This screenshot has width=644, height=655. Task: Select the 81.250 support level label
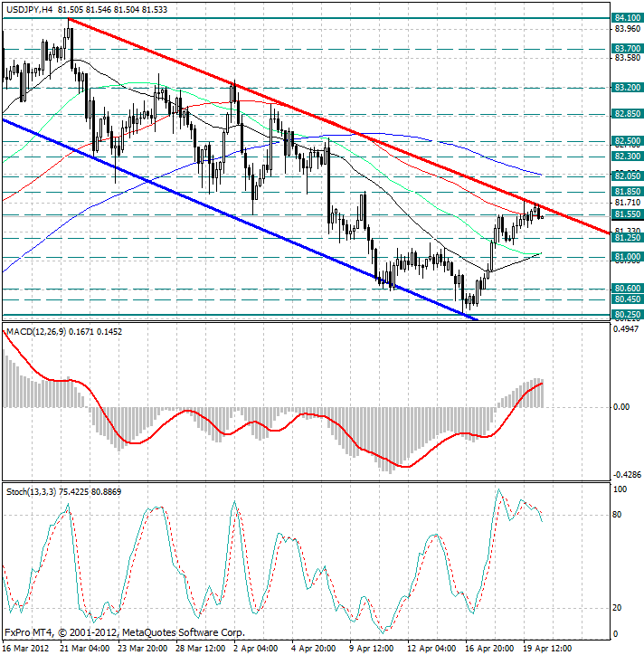point(628,238)
